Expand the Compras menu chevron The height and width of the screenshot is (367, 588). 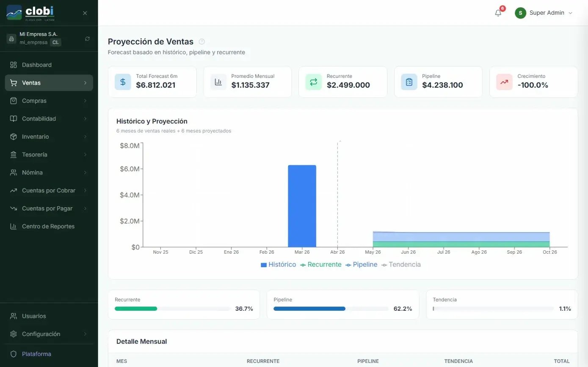tap(85, 101)
